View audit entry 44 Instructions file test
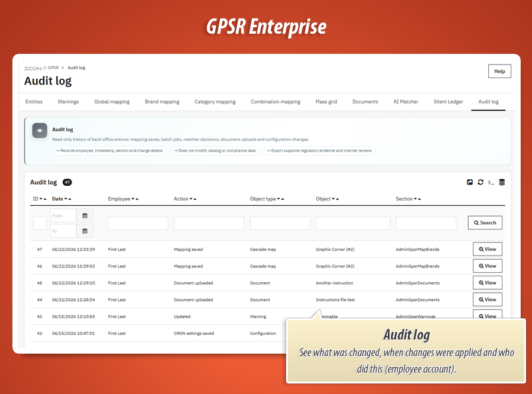Viewport: 532px width, 394px height. [x=488, y=299]
